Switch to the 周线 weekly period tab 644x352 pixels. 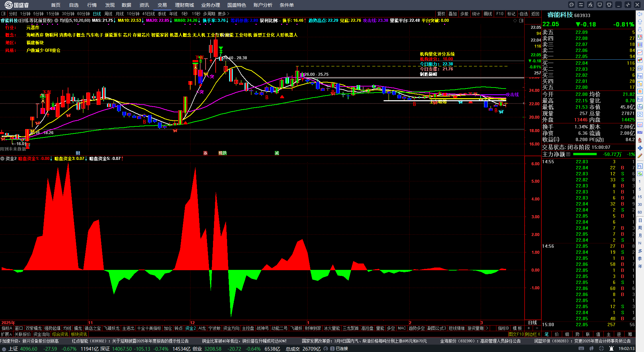(x=108, y=14)
